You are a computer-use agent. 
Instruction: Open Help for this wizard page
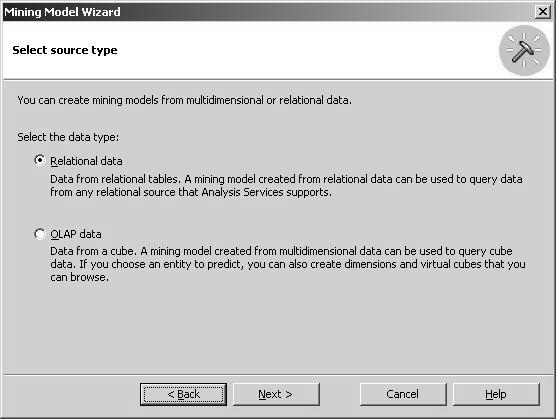[496, 394]
